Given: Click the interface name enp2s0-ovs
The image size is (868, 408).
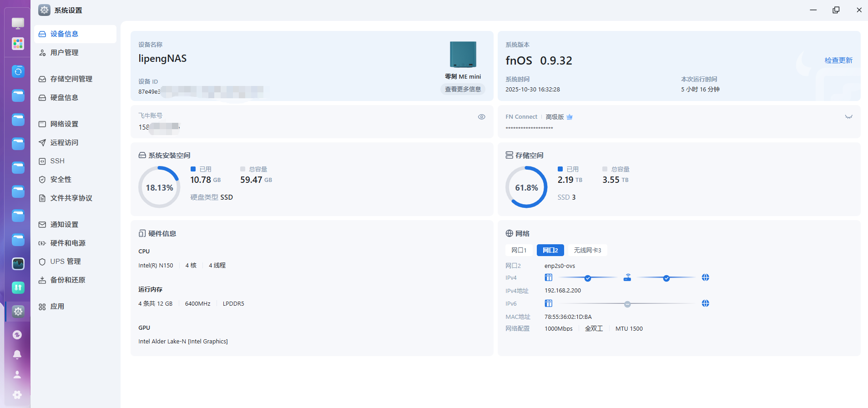Looking at the screenshot, I should (x=560, y=266).
